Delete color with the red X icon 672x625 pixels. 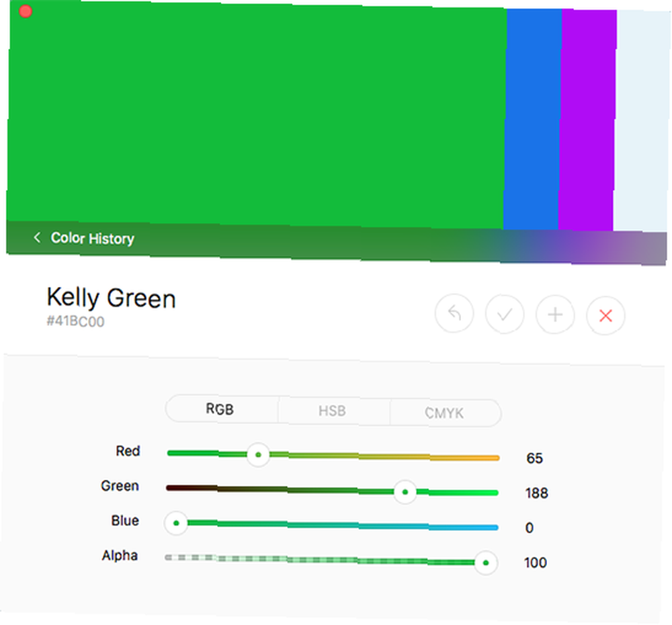tap(605, 315)
